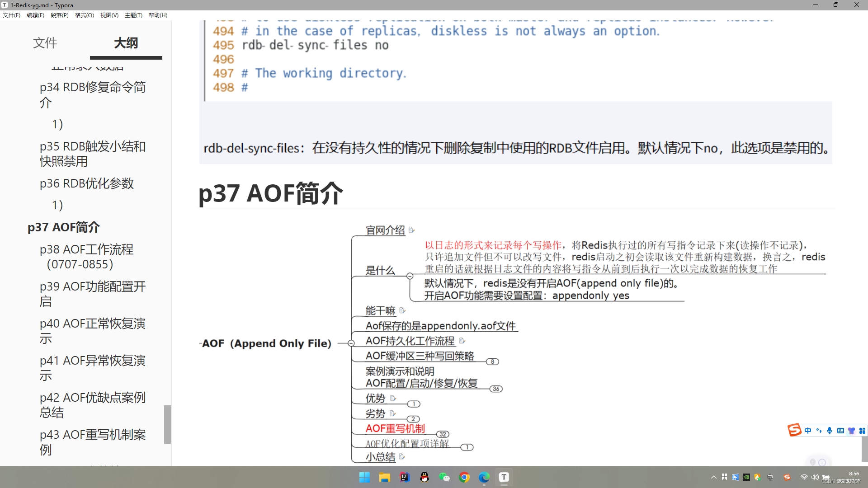Image resolution: width=868 pixels, height=488 pixels.
Task: Open the soft keyboard from the Sogou input bar
Action: 840,430
